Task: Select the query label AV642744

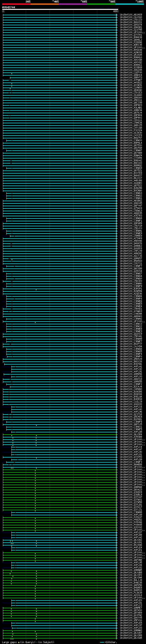Action: tap(8, 7)
